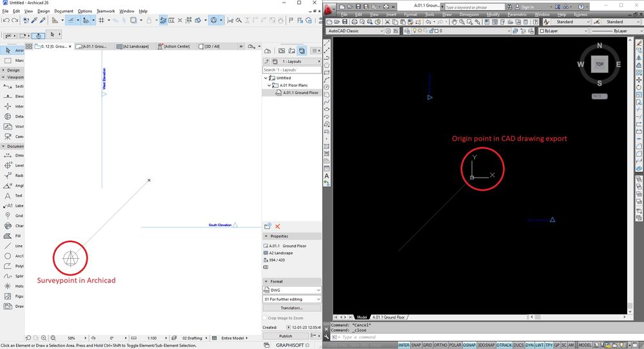Click the Redo arrow in Archicad toolbar
Screen dimensions: 644x349
[x=15, y=20]
